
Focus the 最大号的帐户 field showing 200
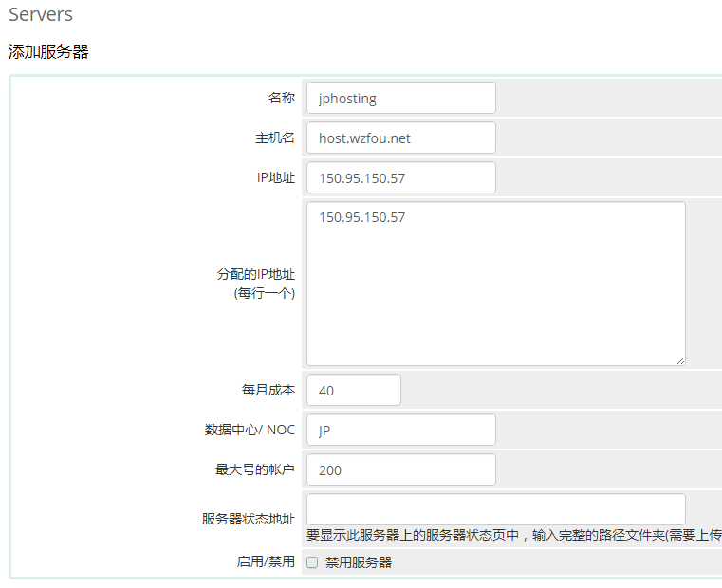pos(400,469)
